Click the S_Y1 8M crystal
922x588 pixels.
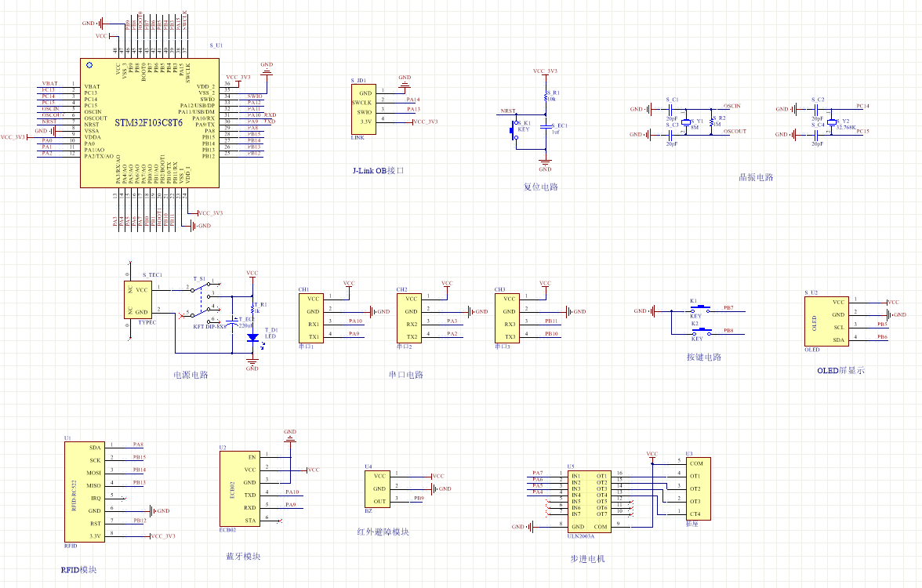[x=685, y=124]
